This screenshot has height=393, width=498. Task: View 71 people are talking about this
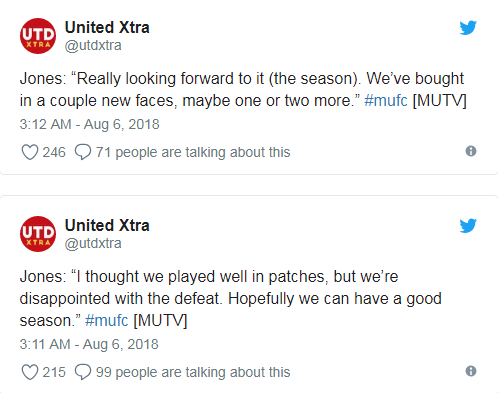[x=193, y=152]
